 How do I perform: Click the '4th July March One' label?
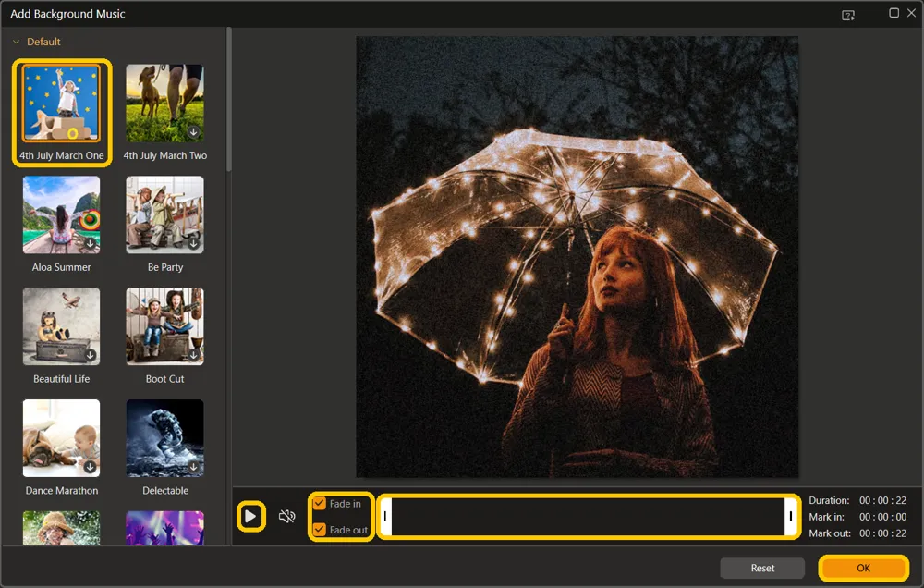[x=61, y=155]
